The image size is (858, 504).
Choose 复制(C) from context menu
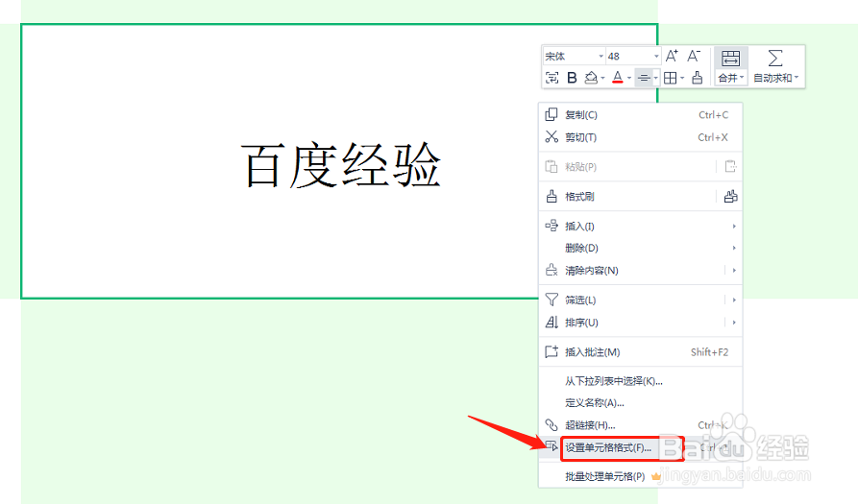[x=640, y=115]
